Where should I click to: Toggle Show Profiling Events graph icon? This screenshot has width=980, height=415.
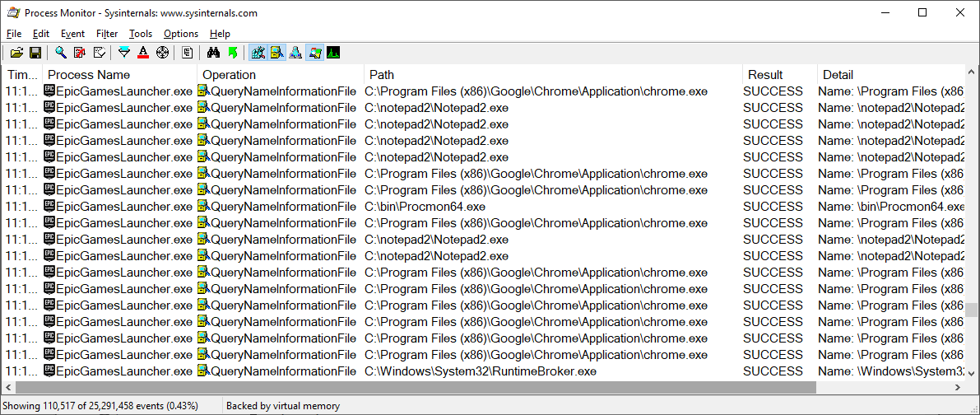tap(333, 53)
